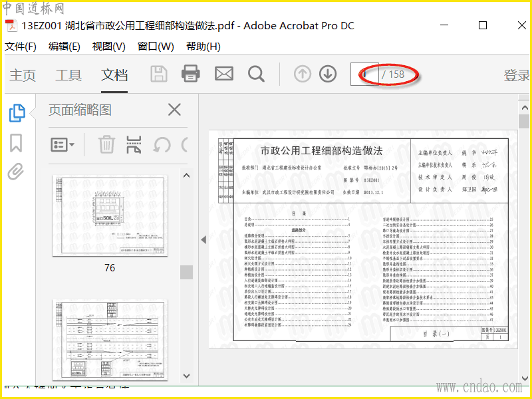Delete selected page with trash icon
Screen dimensions: 532x399
coord(106,144)
